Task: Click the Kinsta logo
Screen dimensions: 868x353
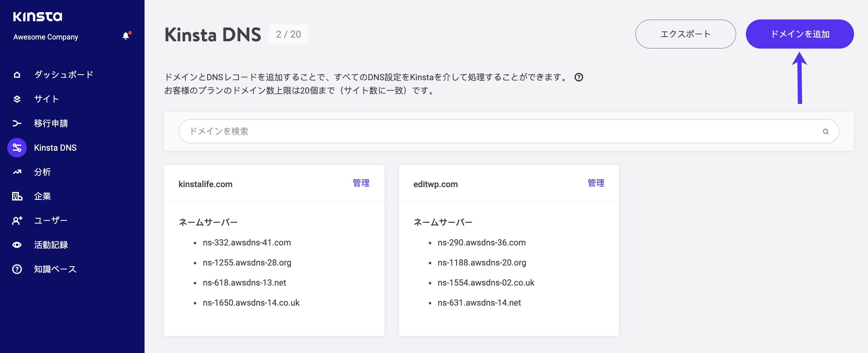Action: pyautogui.click(x=37, y=16)
